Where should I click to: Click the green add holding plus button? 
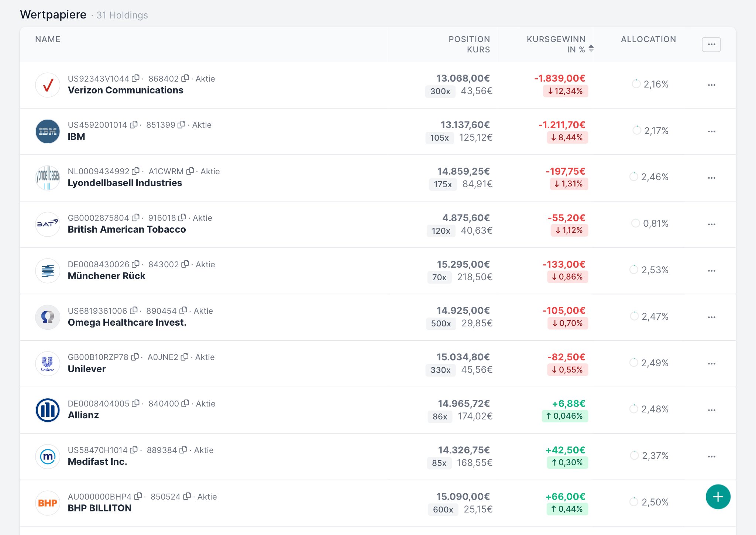[718, 497]
